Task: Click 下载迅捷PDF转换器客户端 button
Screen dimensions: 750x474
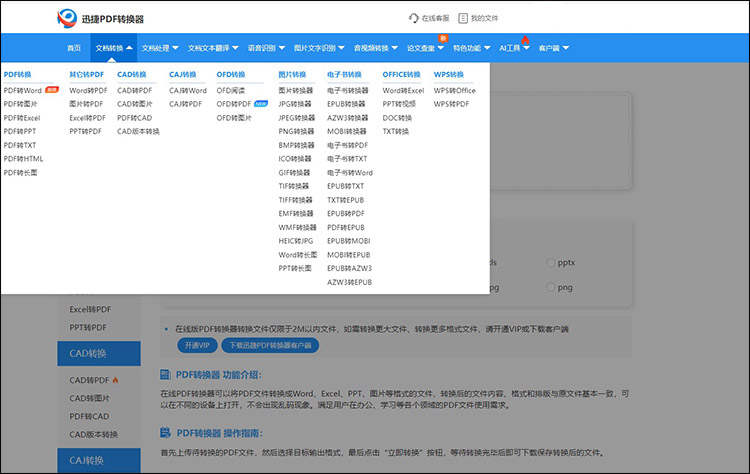Action: [x=270, y=345]
